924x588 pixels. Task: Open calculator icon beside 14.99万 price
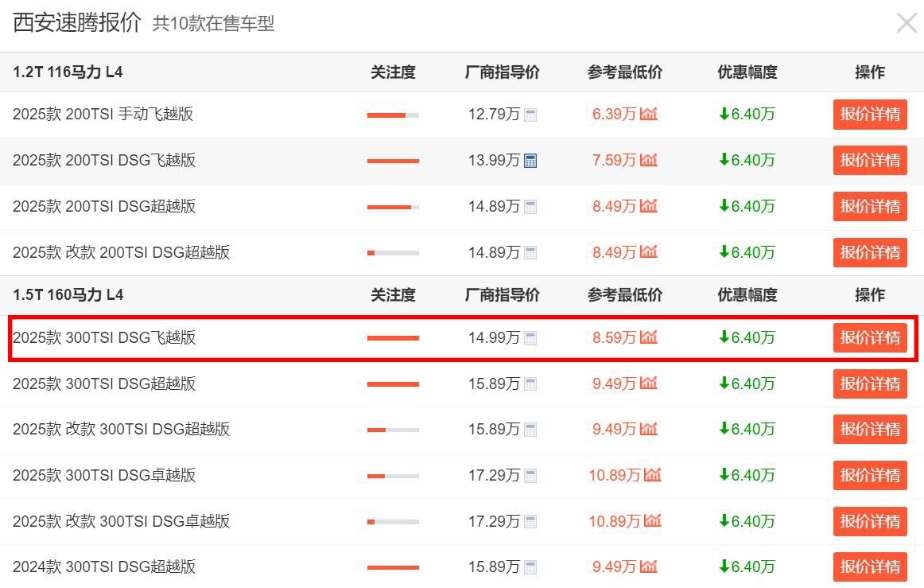[530, 338]
